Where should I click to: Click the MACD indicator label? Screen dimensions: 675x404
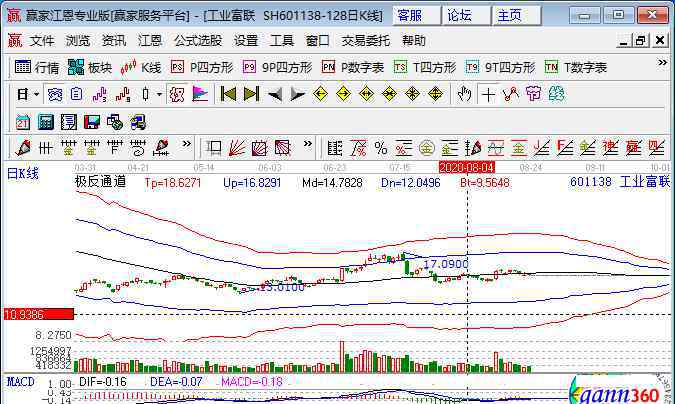click(21, 382)
